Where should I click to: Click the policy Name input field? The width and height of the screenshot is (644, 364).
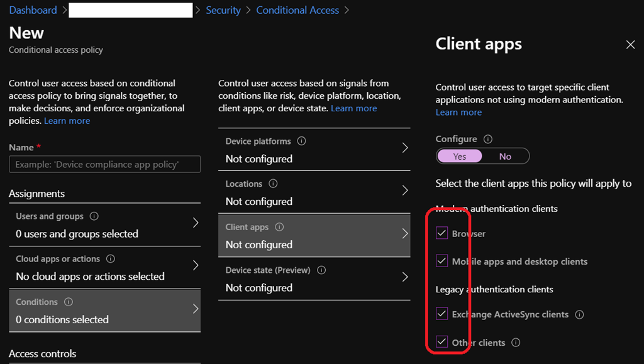tap(104, 164)
